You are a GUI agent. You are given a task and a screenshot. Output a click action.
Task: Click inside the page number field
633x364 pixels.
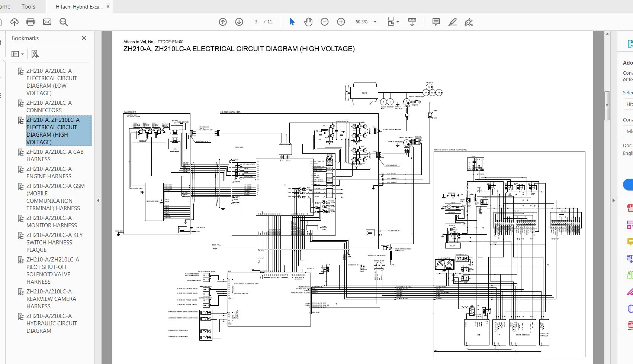click(x=256, y=22)
